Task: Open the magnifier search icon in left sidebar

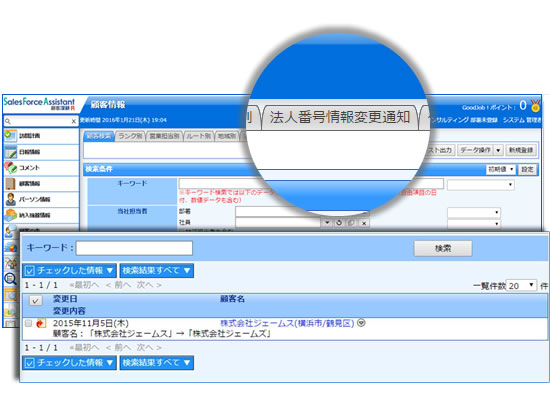Action: click(11, 279)
